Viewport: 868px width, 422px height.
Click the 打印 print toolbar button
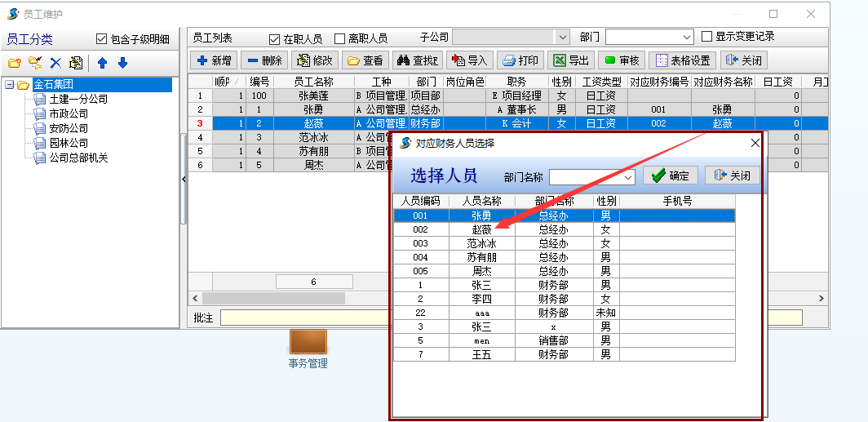coord(520,60)
